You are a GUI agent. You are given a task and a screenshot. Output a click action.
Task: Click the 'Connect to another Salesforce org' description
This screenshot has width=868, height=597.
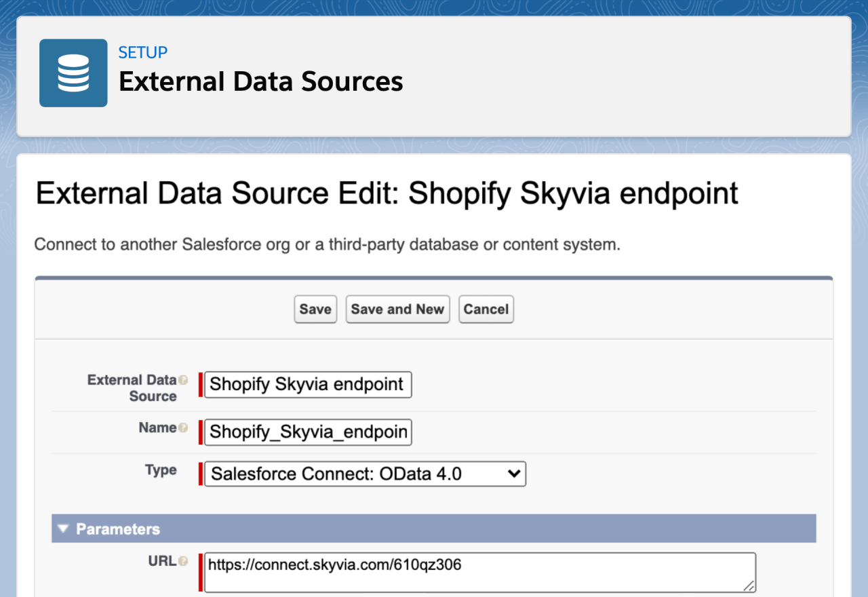[x=327, y=244]
